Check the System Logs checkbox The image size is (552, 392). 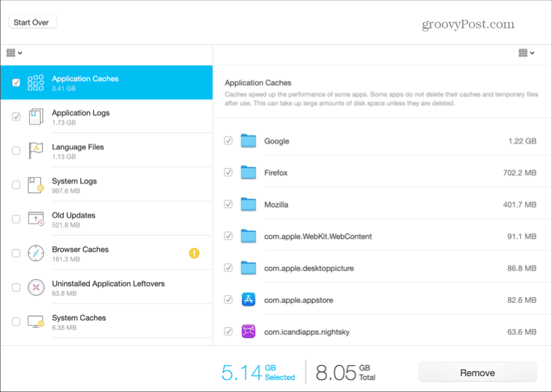pyautogui.click(x=16, y=185)
